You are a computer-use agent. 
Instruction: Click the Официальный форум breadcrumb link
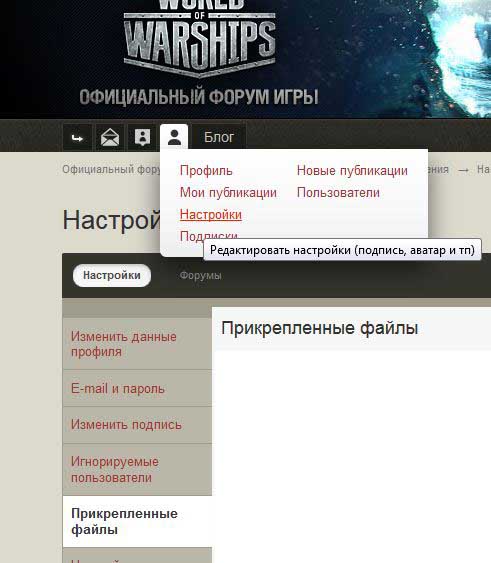pyautogui.click(x=111, y=169)
